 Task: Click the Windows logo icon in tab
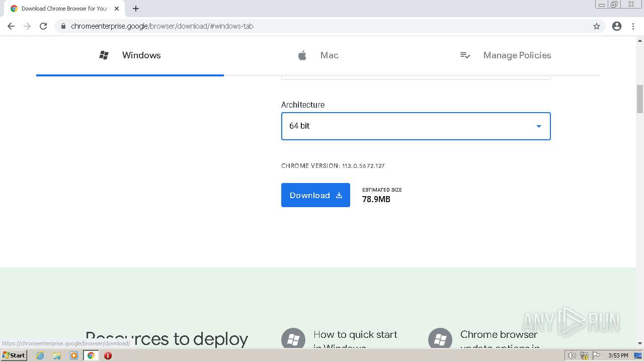pyautogui.click(x=104, y=55)
